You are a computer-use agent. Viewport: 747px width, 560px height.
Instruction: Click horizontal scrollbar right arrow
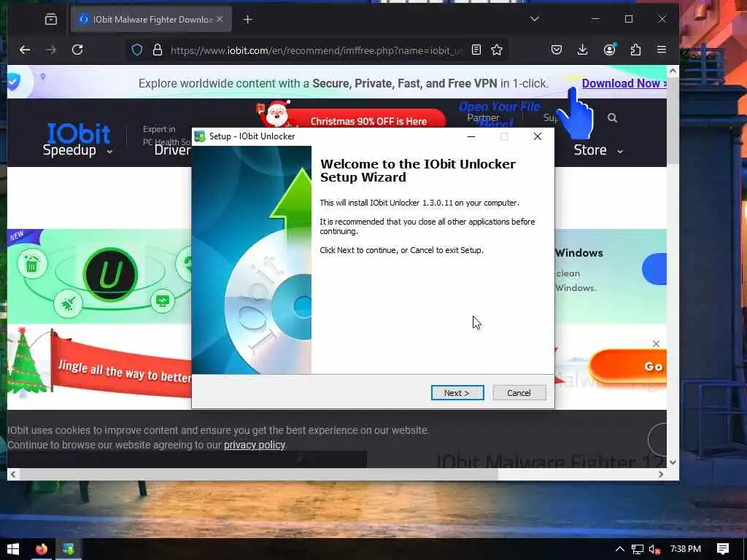(x=661, y=474)
